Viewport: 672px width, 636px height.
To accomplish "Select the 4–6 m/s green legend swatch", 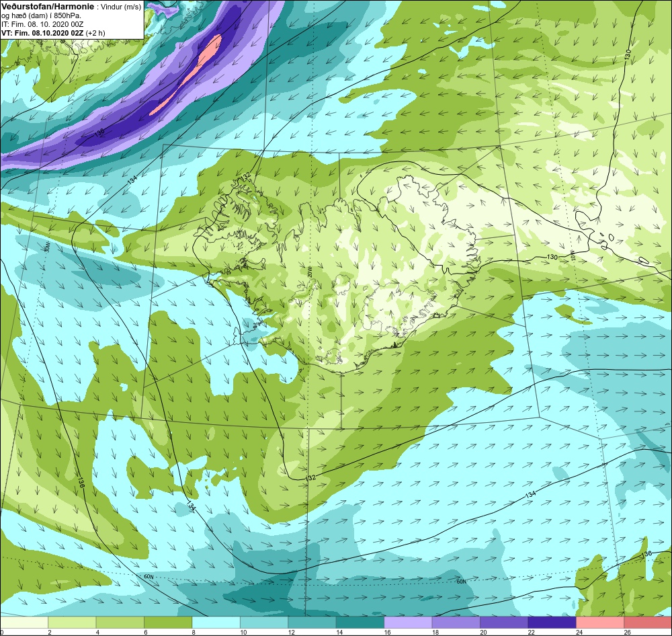I will coord(120,623).
